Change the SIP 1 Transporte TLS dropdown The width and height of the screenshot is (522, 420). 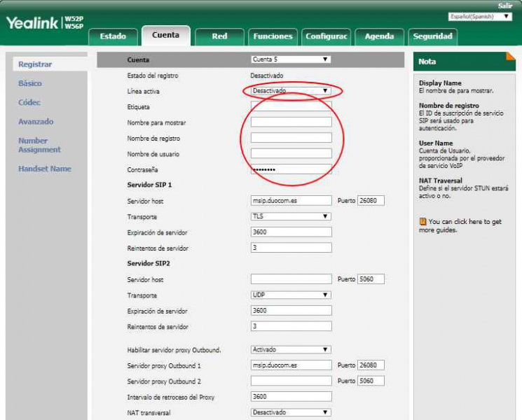tap(290, 216)
